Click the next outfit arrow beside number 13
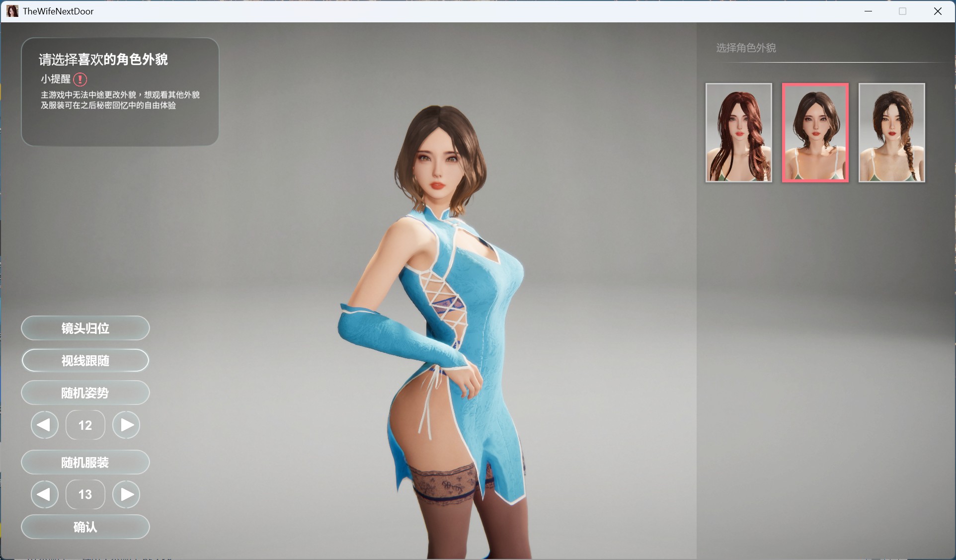 pos(126,494)
